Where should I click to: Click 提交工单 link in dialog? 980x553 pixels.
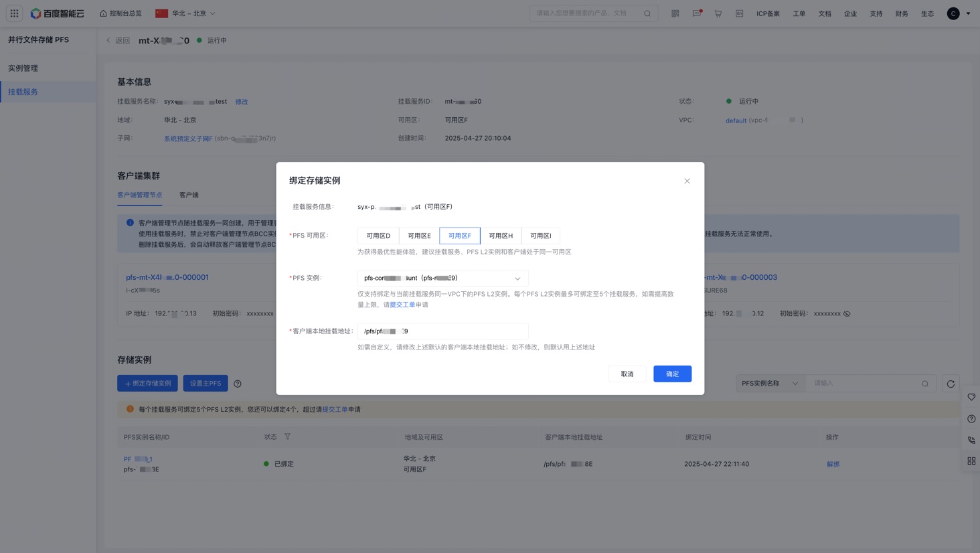point(402,305)
